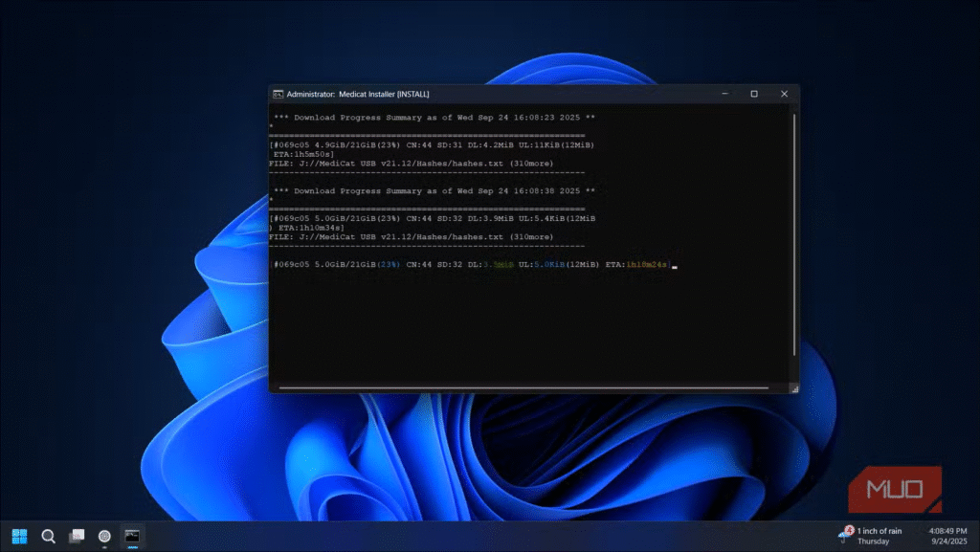Minimize the Medicat Installer window
This screenshot has width=980, height=552.
tap(724, 94)
